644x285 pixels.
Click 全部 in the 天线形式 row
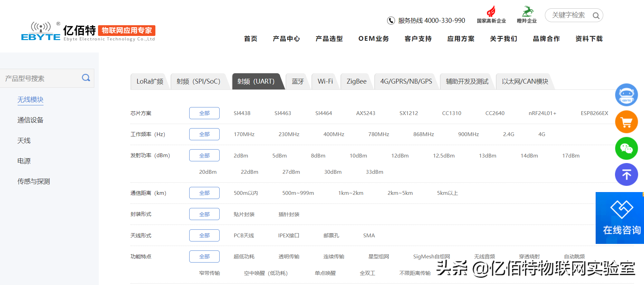click(204, 235)
